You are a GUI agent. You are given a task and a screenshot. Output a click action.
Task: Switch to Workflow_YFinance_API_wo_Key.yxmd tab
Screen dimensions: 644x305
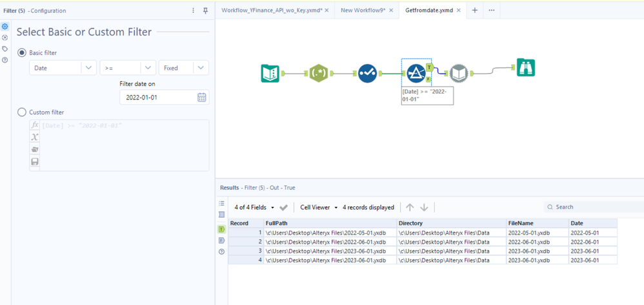pyautogui.click(x=272, y=10)
